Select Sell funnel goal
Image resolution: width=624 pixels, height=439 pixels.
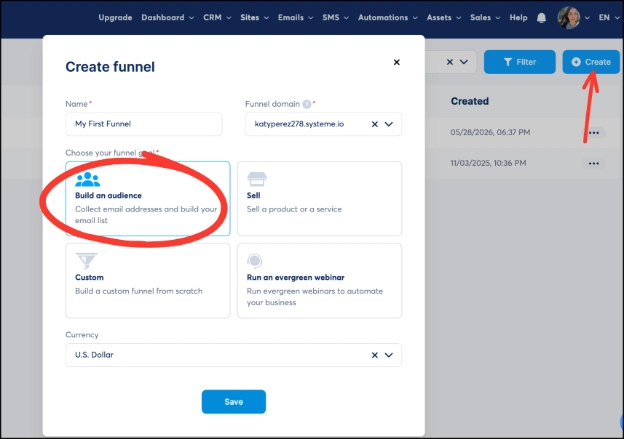tap(320, 198)
